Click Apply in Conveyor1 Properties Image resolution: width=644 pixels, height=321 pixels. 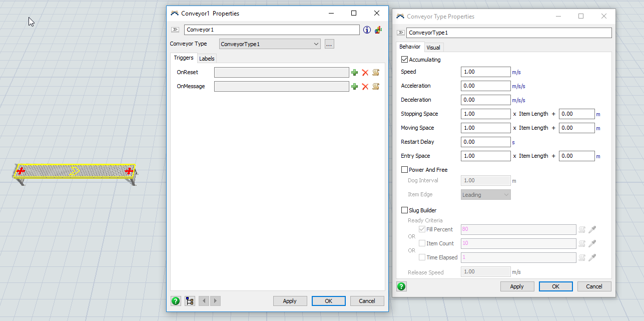pyautogui.click(x=290, y=301)
